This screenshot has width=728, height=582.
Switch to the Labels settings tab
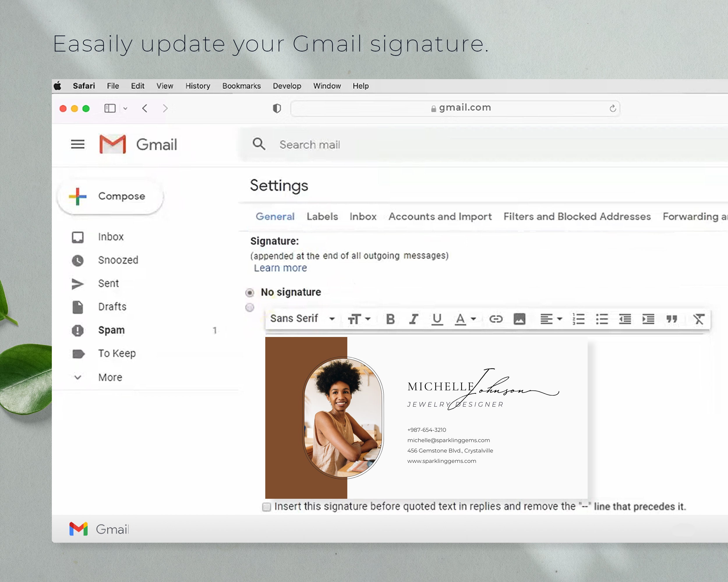click(322, 217)
